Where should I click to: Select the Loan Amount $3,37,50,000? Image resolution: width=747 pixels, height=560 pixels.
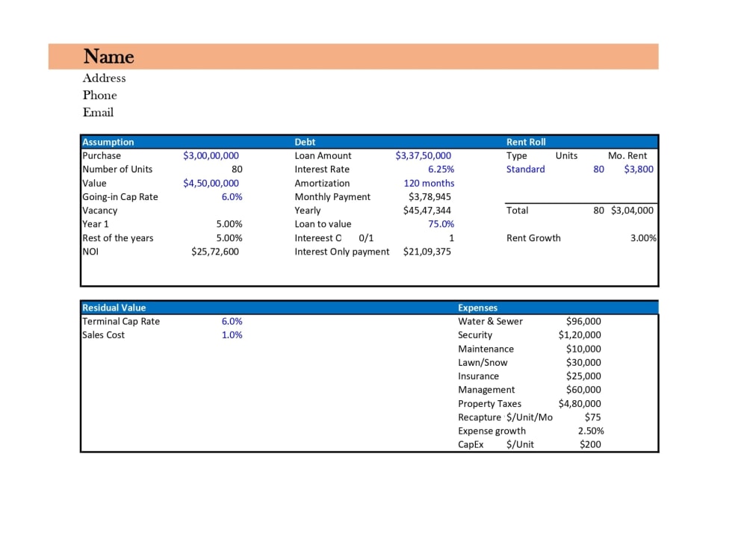tap(423, 156)
